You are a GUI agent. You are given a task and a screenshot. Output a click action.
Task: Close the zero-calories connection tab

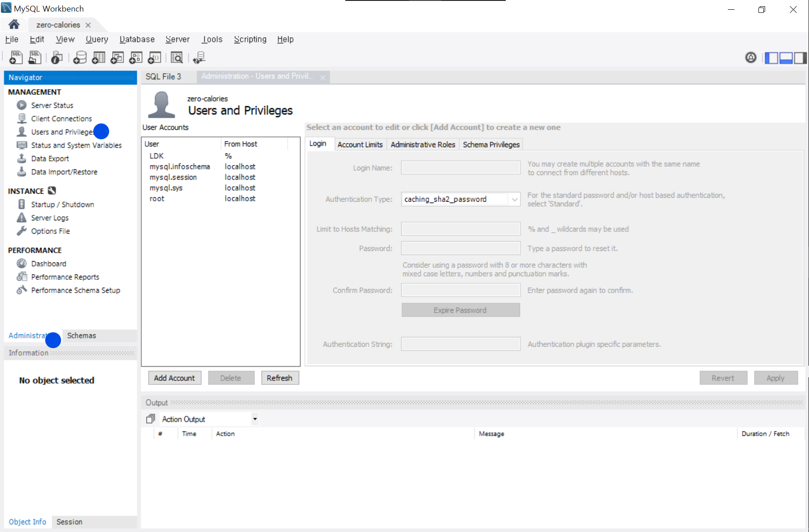88,25
